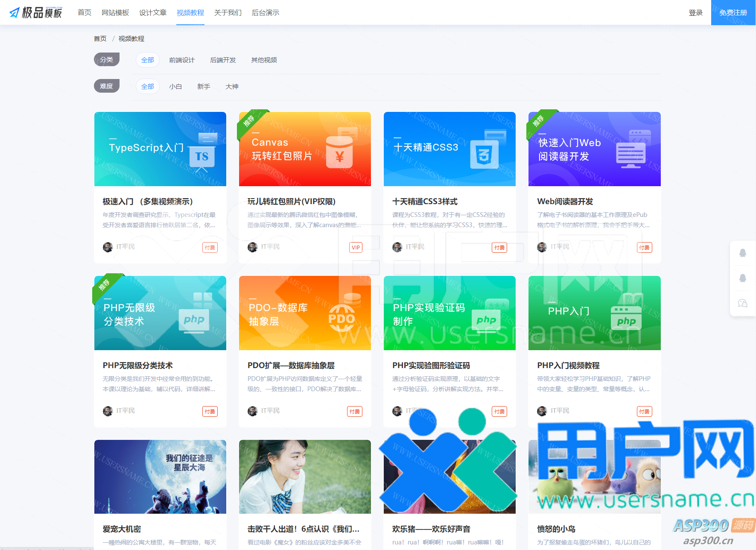The image size is (756, 550).
Task: Open the 爱宠大机密 video thumbnail
Action: click(160, 477)
